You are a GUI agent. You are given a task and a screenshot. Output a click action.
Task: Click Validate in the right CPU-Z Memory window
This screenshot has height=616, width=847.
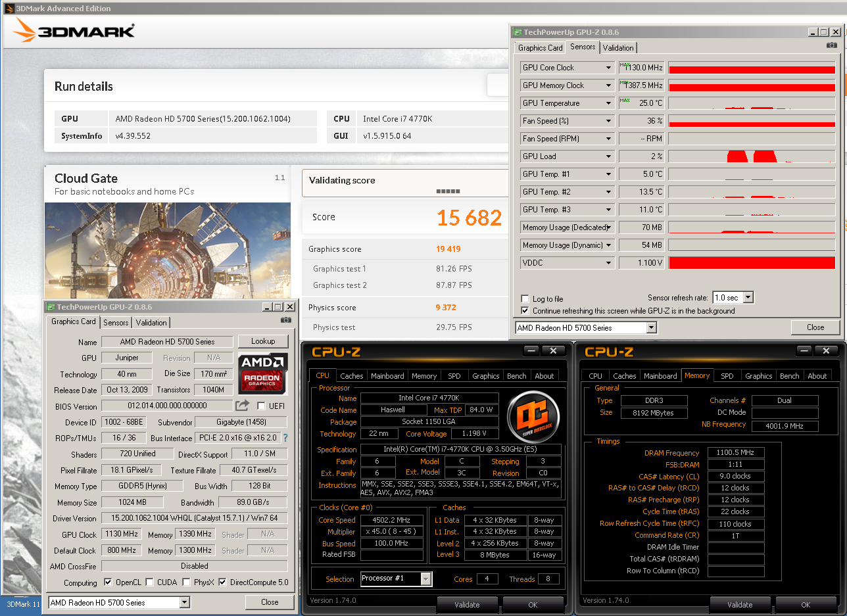740,605
